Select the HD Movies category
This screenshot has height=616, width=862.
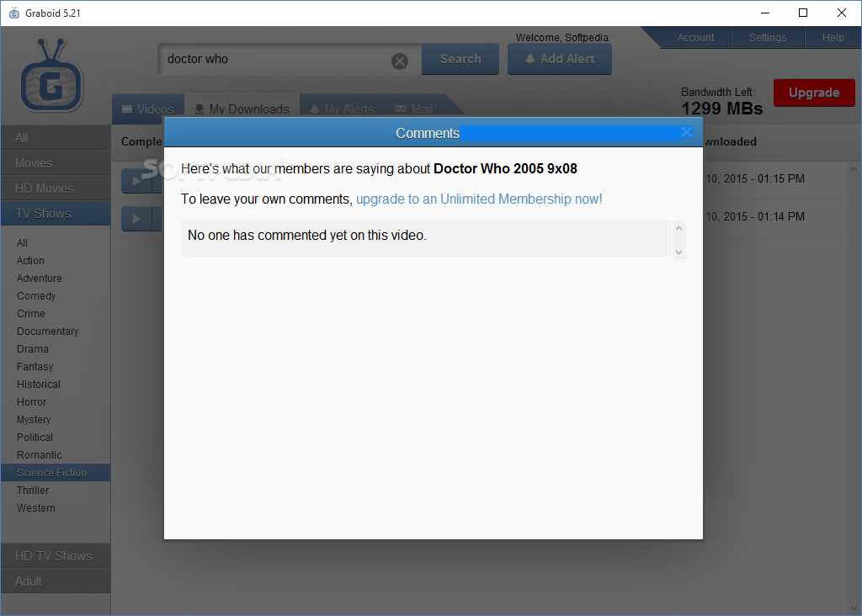56,189
